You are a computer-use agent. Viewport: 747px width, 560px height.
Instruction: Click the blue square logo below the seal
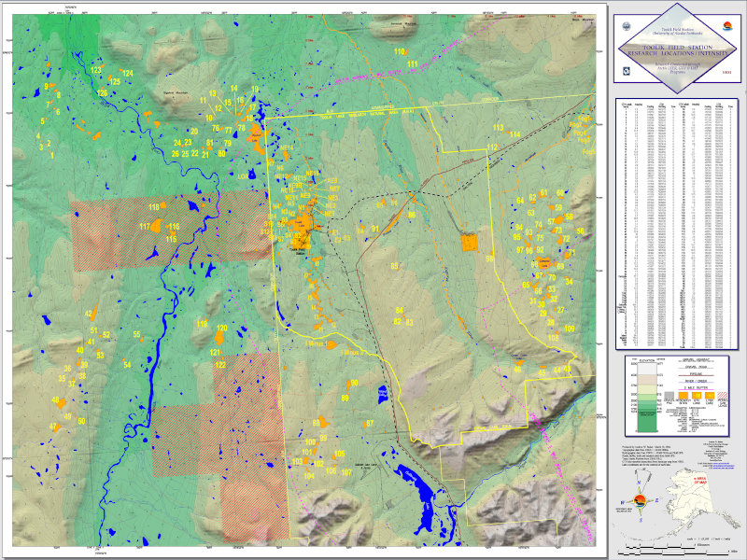[626, 69]
